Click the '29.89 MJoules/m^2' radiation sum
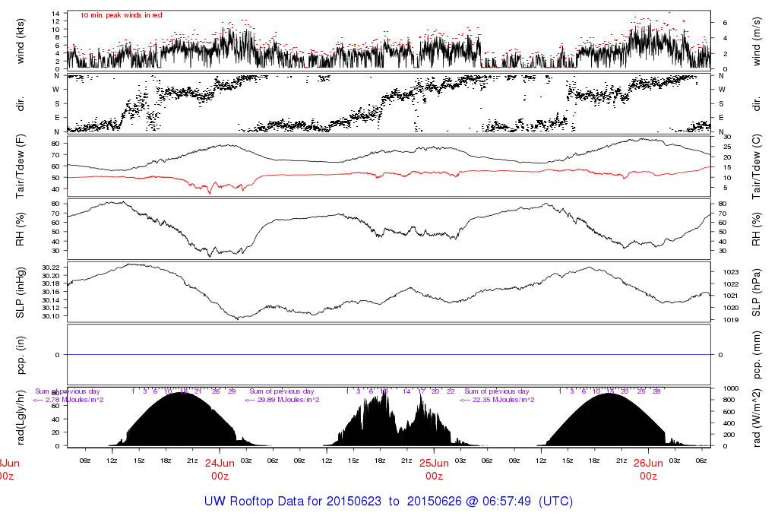The height and width of the screenshot is (532, 778). pos(288,400)
